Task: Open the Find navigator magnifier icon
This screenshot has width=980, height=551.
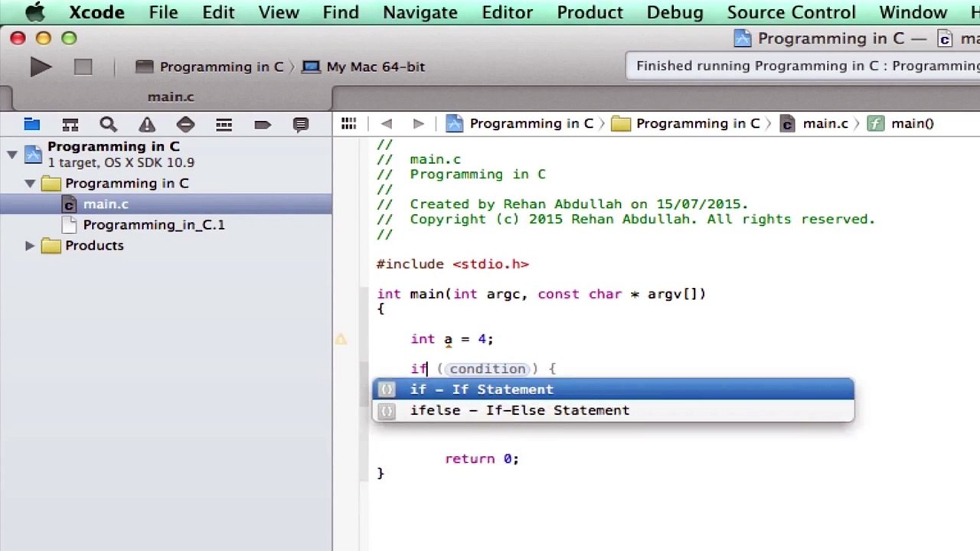Action: pyautogui.click(x=108, y=124)
